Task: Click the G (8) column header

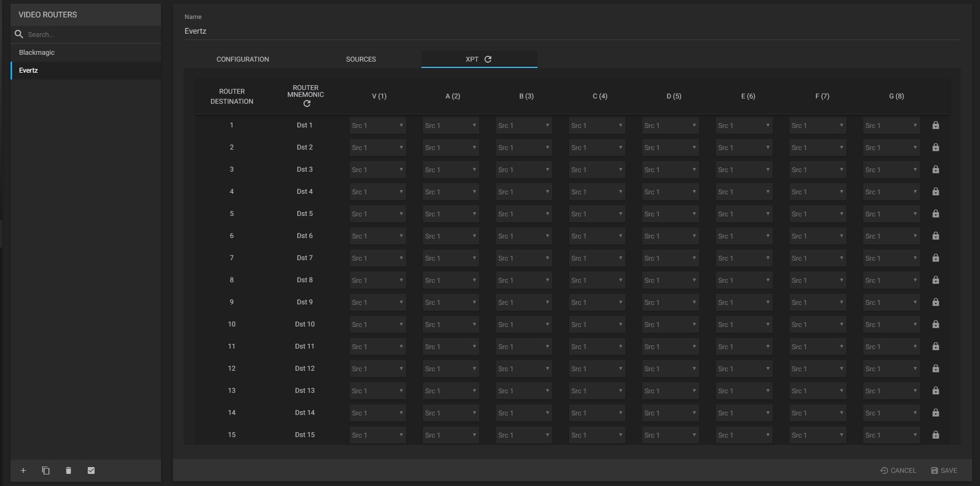Action: (896, 96)
